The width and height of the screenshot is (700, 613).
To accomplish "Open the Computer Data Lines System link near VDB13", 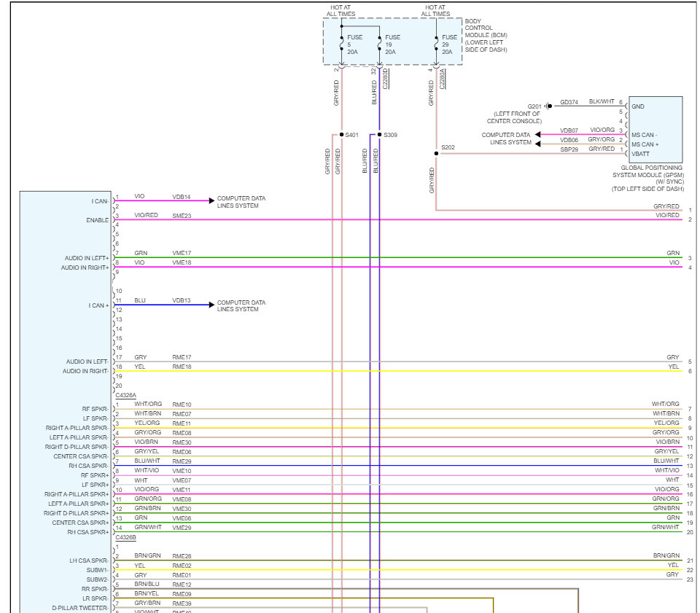I will click(241, 305).
